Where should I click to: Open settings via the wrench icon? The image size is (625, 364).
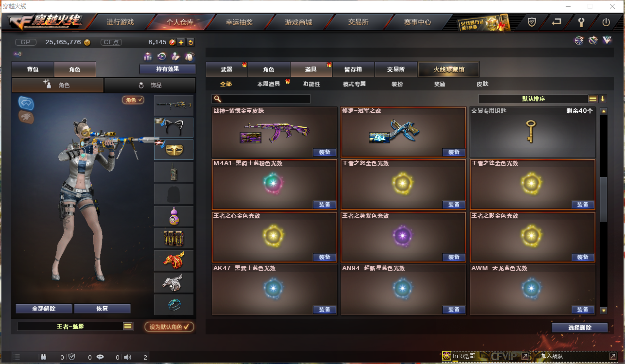coord(581,22)
